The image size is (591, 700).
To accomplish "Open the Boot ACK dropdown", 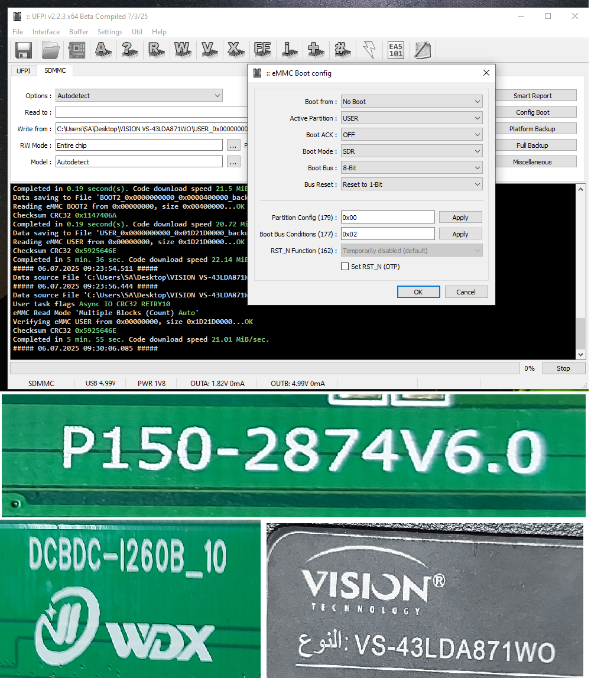I will point(411,135).
